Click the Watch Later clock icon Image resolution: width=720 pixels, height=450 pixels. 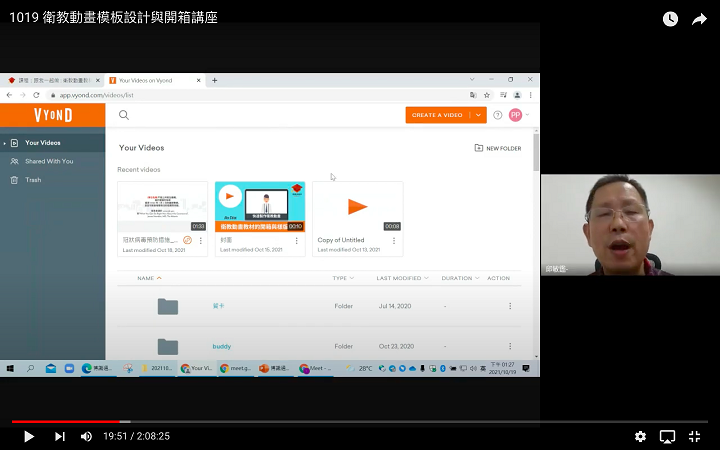click(670, 19)
